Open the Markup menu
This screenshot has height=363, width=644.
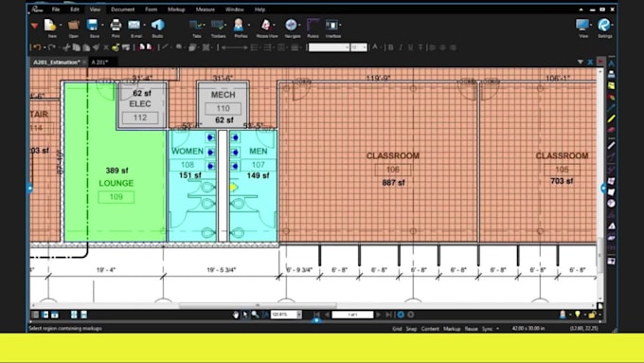[x=176, y=9]
